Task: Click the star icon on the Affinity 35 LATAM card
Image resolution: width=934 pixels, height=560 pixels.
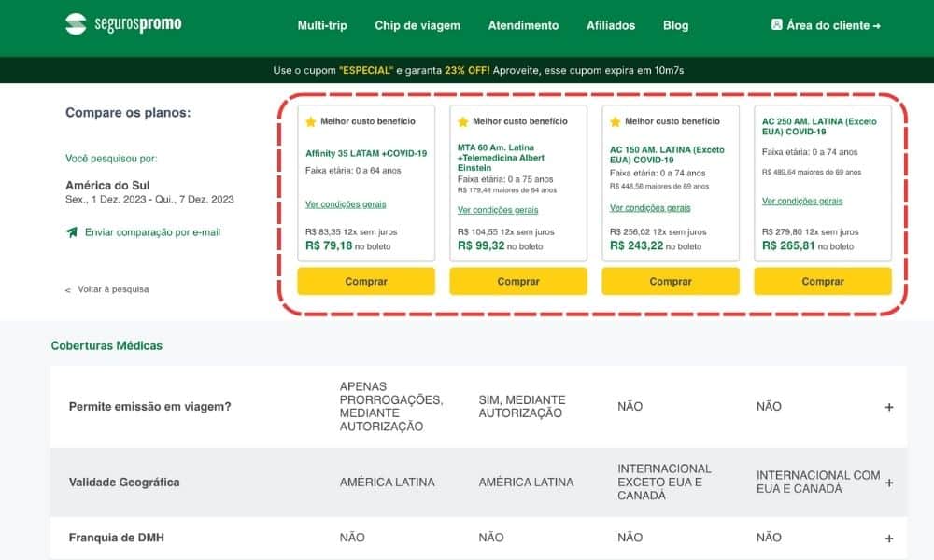Action: (311, 122)
